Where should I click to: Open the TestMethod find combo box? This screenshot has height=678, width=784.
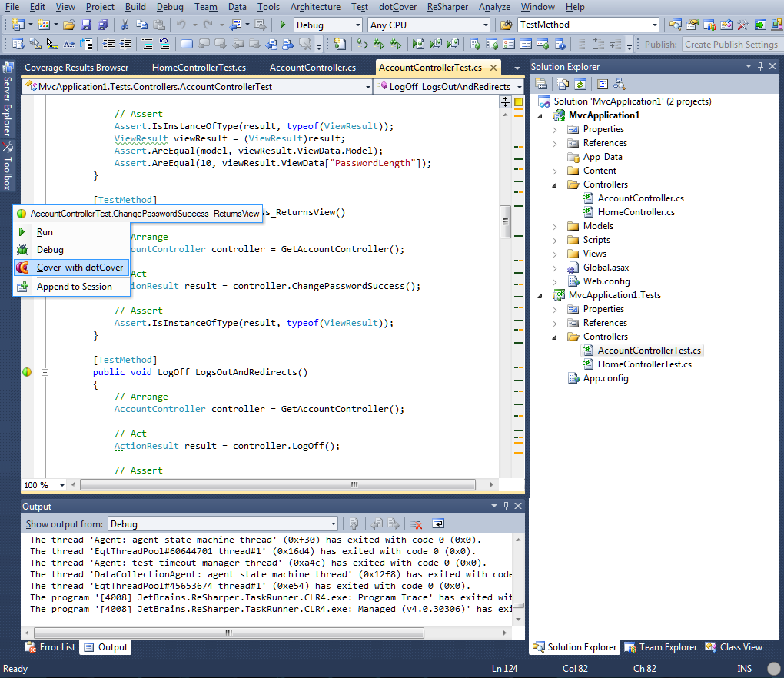[x=655, y=25]
